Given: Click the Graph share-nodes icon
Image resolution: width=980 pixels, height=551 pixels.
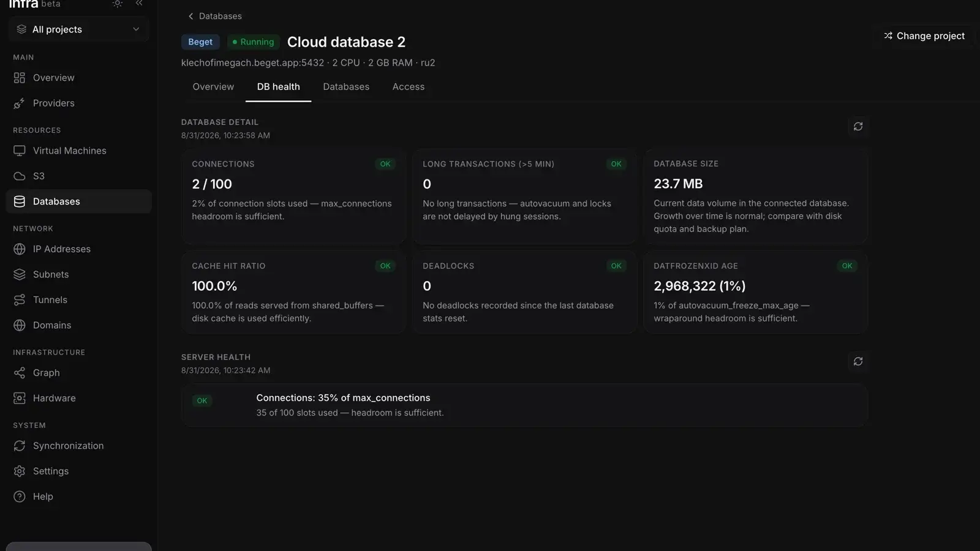Looking at the screenshot, I should point(20,373).
